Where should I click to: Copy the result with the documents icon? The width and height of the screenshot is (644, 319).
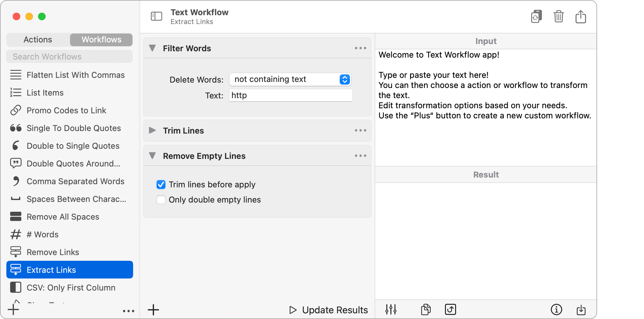coord(426,309)
